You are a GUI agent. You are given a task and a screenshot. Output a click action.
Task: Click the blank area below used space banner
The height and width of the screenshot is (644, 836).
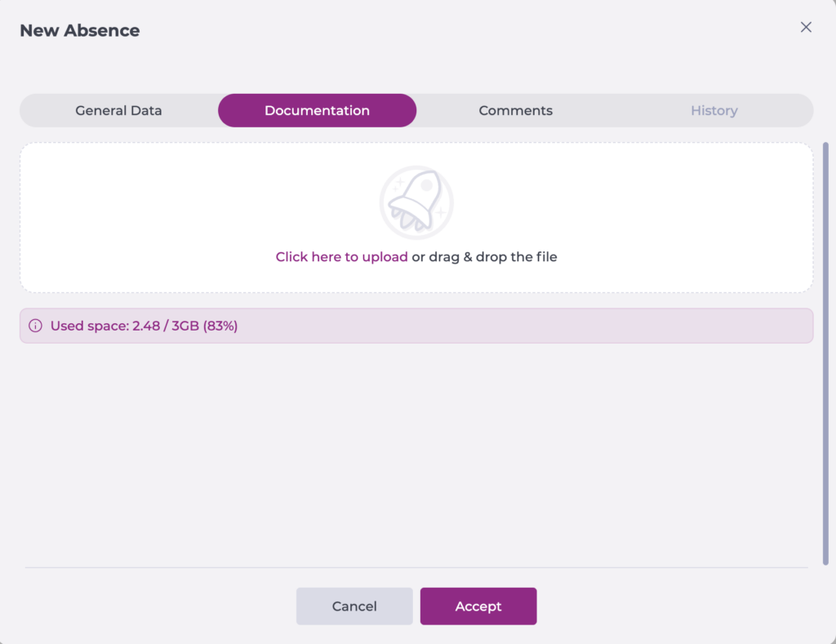coord(416,449)
